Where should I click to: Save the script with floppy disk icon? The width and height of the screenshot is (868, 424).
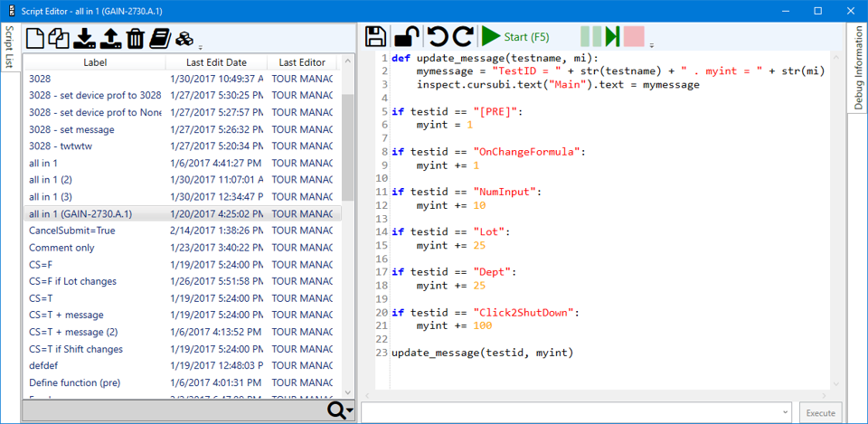(376, 36)
